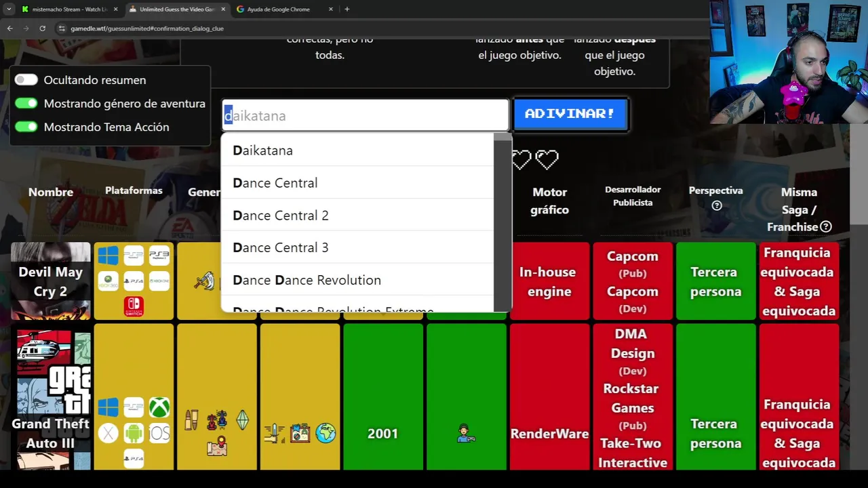868x488 pixels.
Task: Click the hand-with-sword action theme icon
Action: pos(275,433)
